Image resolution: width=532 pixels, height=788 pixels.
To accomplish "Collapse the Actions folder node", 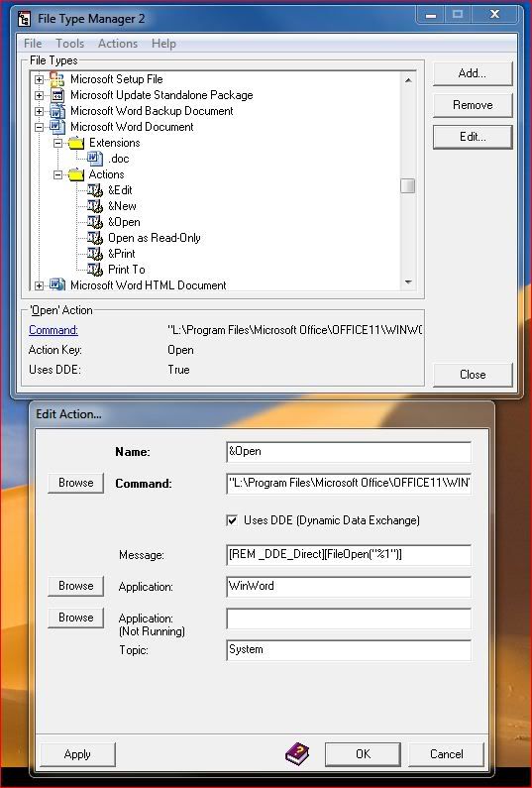I will pos(58,174).
